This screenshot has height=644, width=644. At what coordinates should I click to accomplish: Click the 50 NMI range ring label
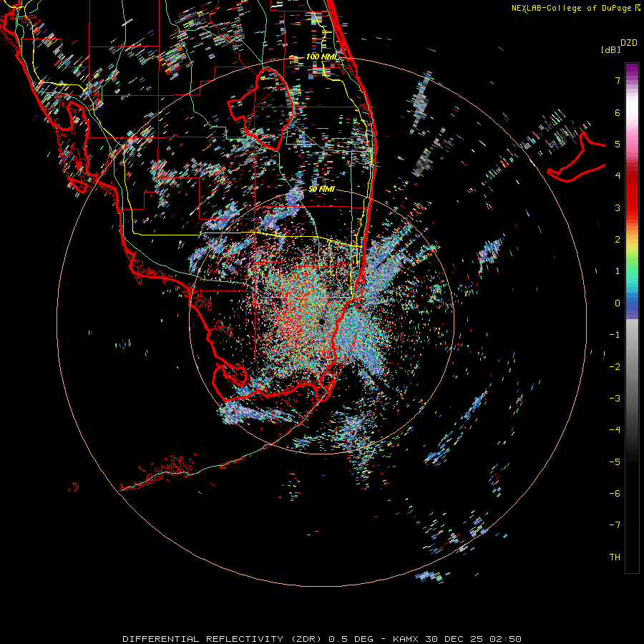point(321,190)
